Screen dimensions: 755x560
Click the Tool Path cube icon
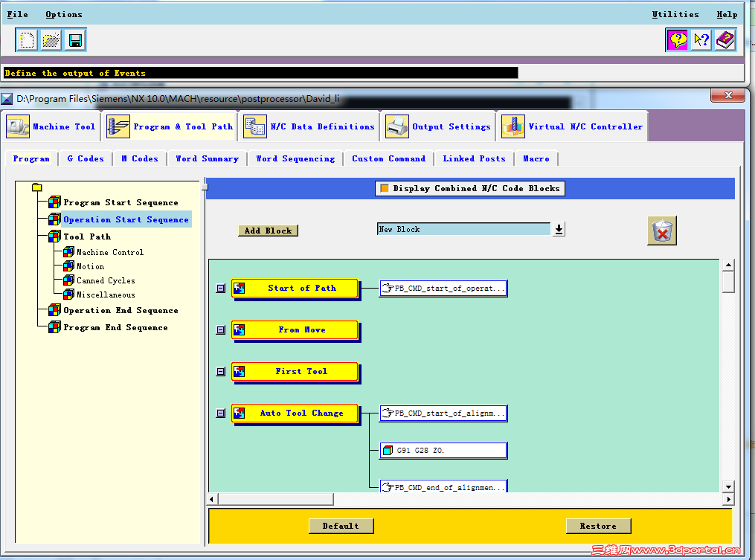[54, 236]
